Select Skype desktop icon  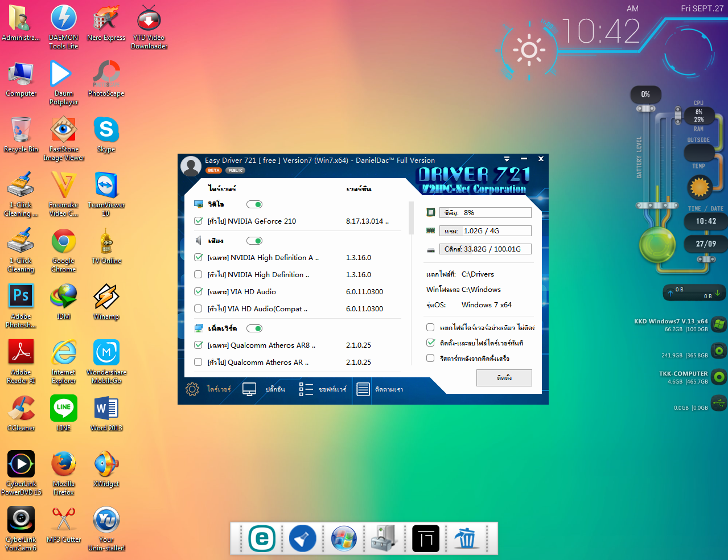pos(106,134)
